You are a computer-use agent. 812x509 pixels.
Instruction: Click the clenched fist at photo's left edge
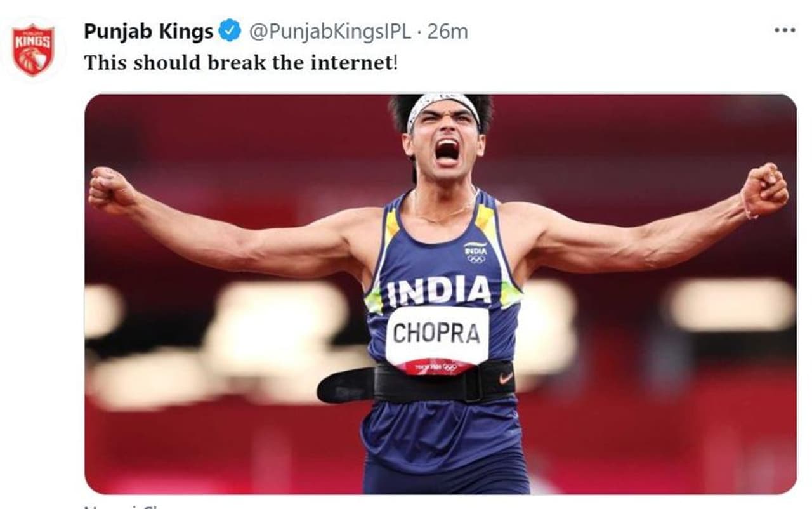(110, 189)
